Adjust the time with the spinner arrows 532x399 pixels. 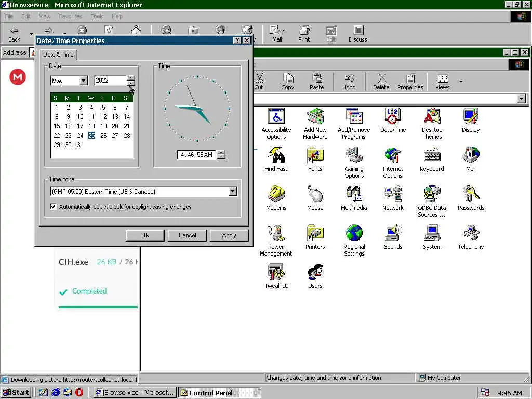[x=221, y=155]
